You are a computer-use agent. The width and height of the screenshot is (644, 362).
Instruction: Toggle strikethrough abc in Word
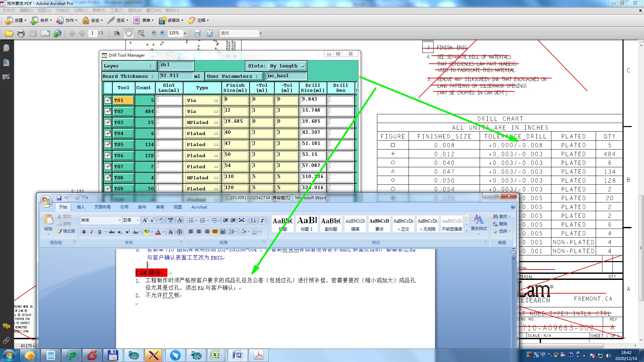pos(112,232)
